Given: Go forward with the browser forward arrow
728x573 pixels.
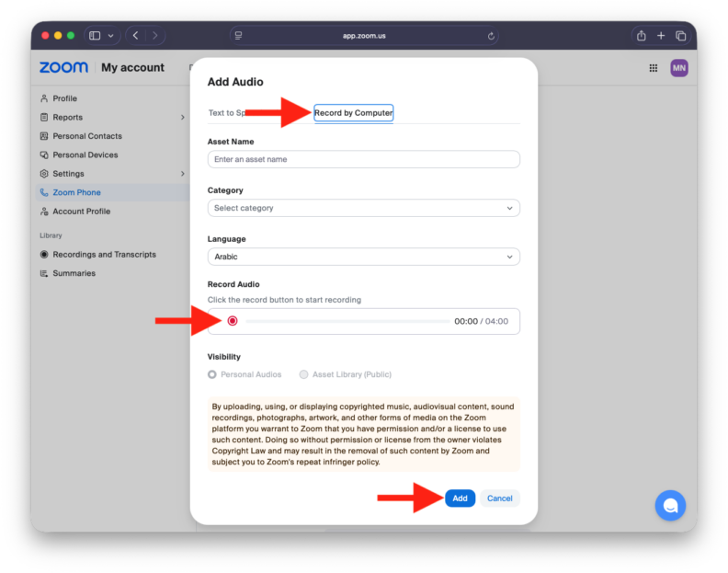Looking at the screenshot, I should (155, 36).
